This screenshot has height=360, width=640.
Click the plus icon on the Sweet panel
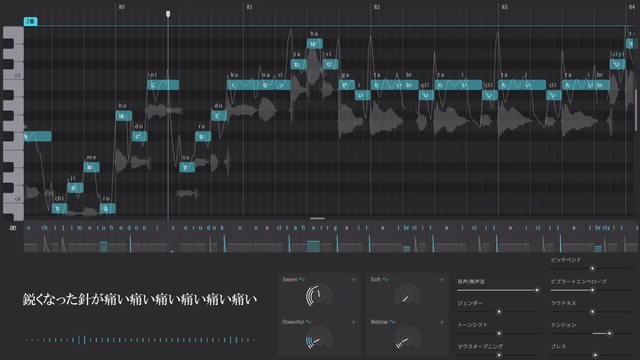coord(353,280)
